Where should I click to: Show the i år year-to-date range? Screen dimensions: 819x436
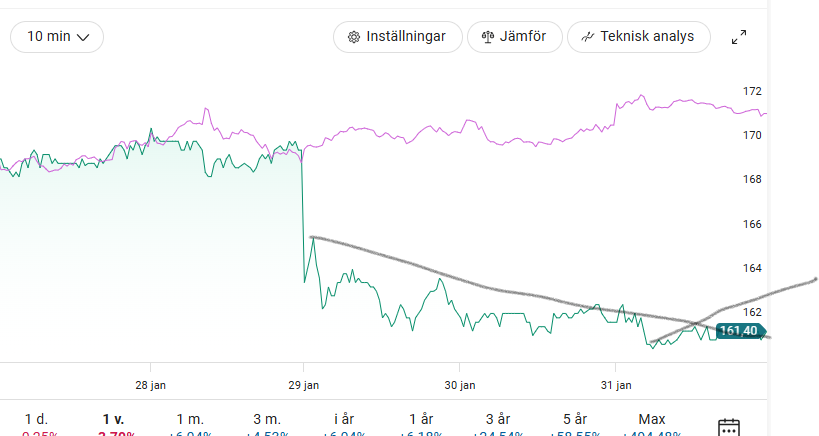(x=345, y=420)
